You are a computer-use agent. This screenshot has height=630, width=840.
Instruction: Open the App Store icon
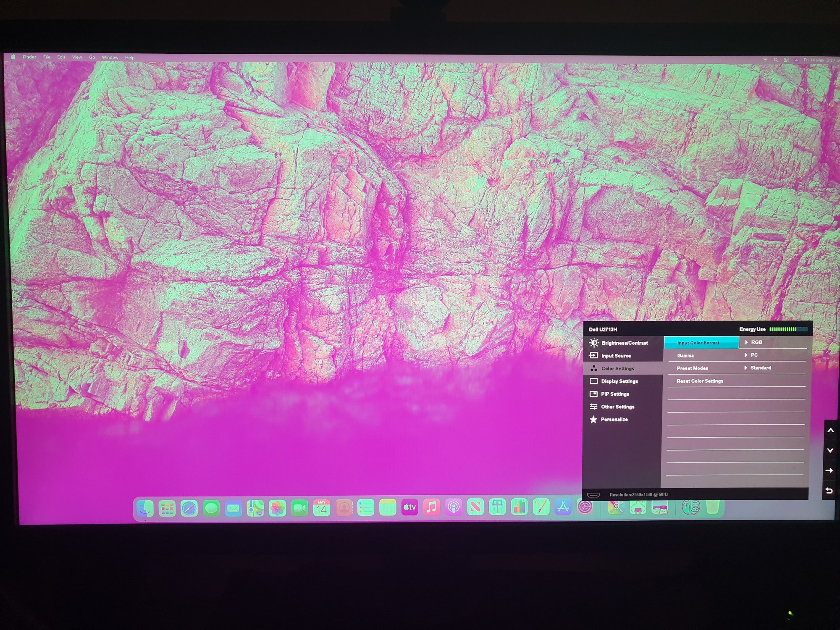(563, 507)
